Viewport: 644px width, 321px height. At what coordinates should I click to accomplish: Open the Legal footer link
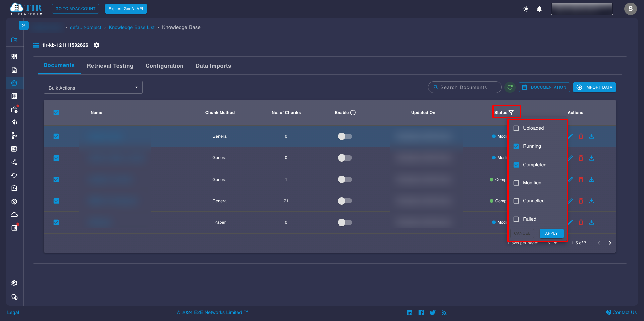coord(13,312)
